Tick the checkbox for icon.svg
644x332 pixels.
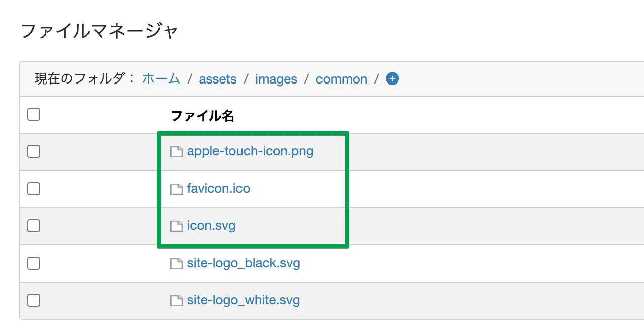tap(34, 226)
